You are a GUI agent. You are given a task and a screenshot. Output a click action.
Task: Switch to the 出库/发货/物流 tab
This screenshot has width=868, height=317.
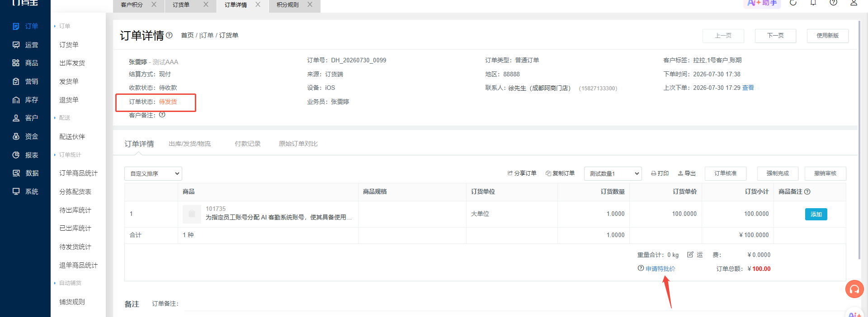[190, 144]
